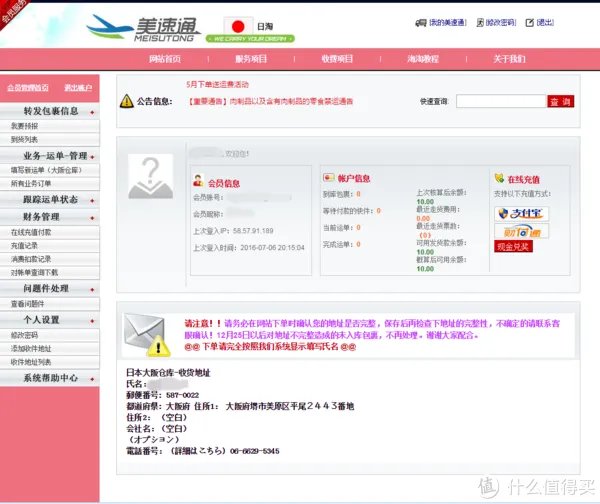Focus the 快速查询 search input field
The width and height of the screenshot is (600, 504).
[x=501, y=101]
